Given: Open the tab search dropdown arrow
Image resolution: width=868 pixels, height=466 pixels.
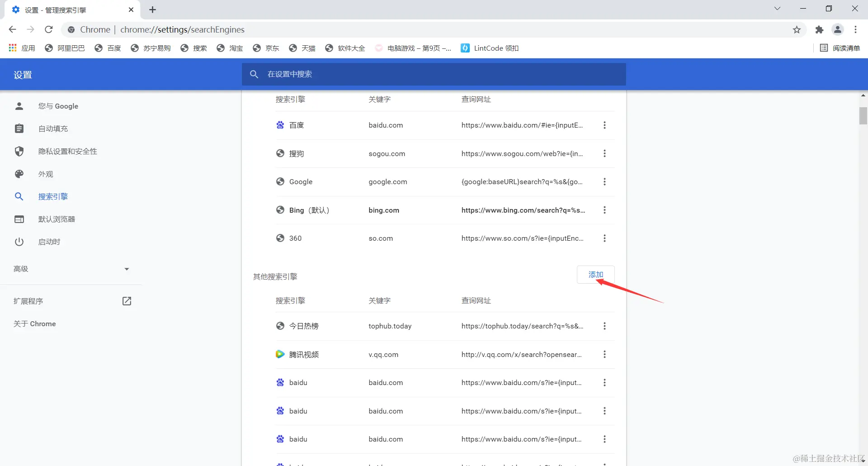Looking at the screenshot, I should coord(777,9).
